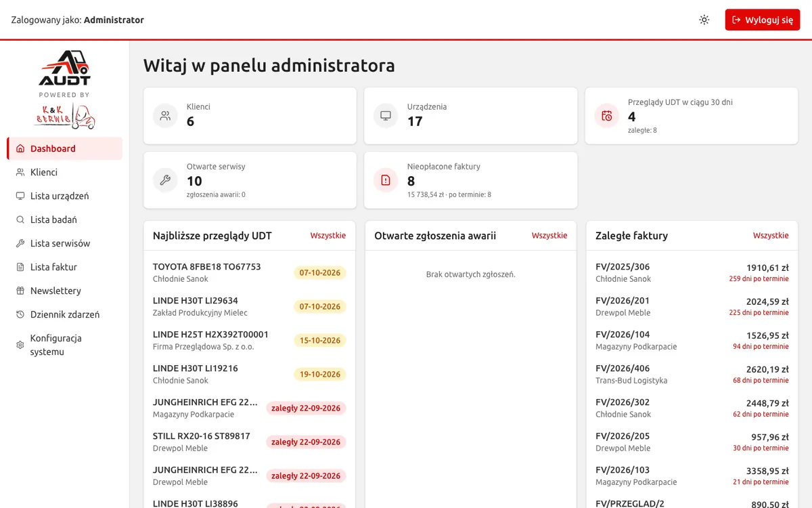The height and width of the screenshot is (508, 812).
Task: Select LINDE H25T H2X392T00001 inspection row
Action: click(x=249, y=341)
